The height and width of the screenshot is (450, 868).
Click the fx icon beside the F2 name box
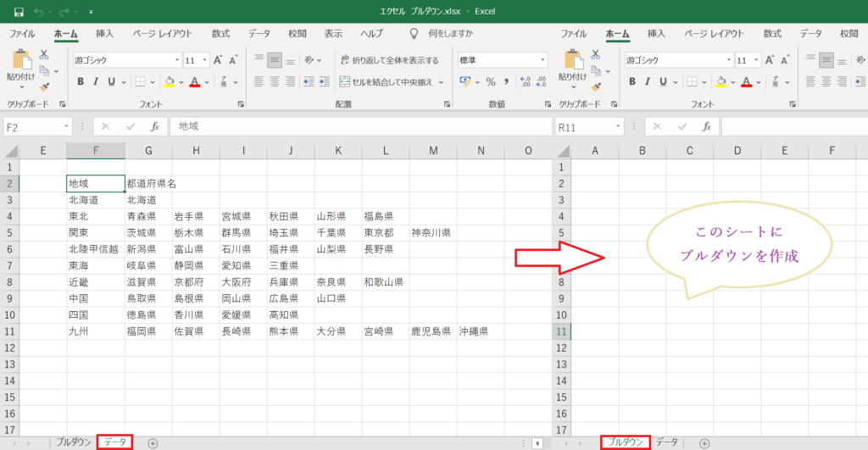pyautogui.click(x=154, y=126)
